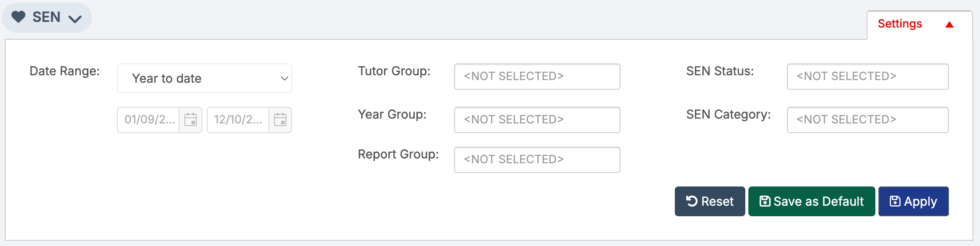Click the disk icon on Save as Default

(x=765, y=201)
